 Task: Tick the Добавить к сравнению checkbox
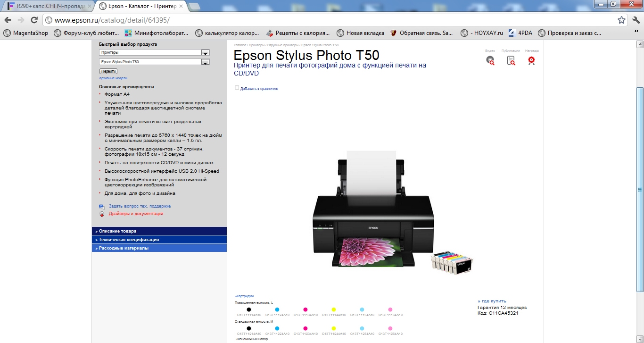[237, 88]
